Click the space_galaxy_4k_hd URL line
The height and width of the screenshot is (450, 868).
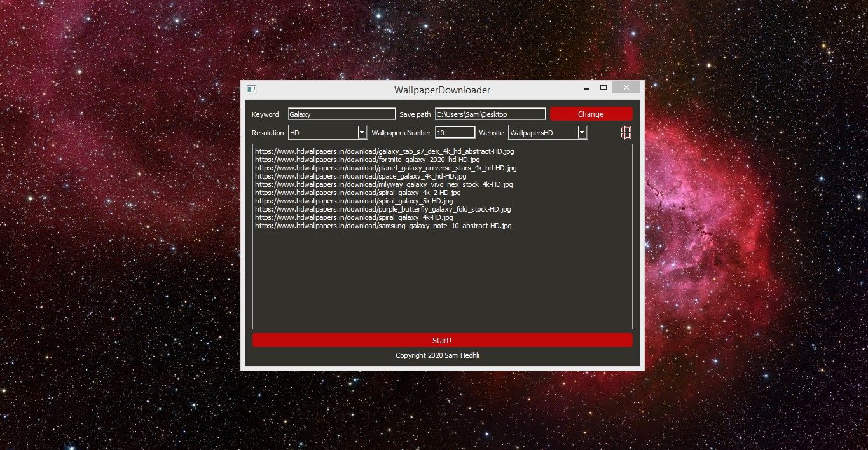361,176
